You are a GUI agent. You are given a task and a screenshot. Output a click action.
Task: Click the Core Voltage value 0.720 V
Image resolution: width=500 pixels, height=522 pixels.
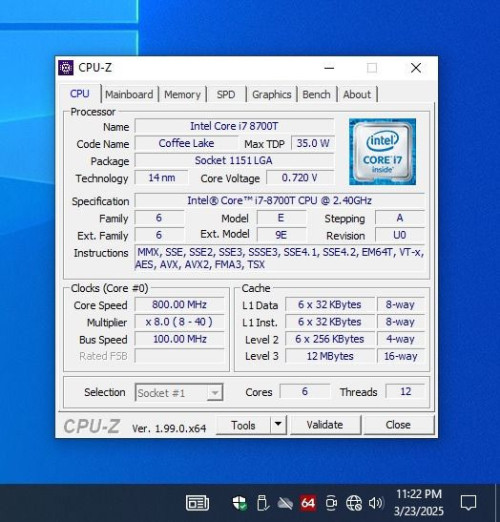click(299, 178)
